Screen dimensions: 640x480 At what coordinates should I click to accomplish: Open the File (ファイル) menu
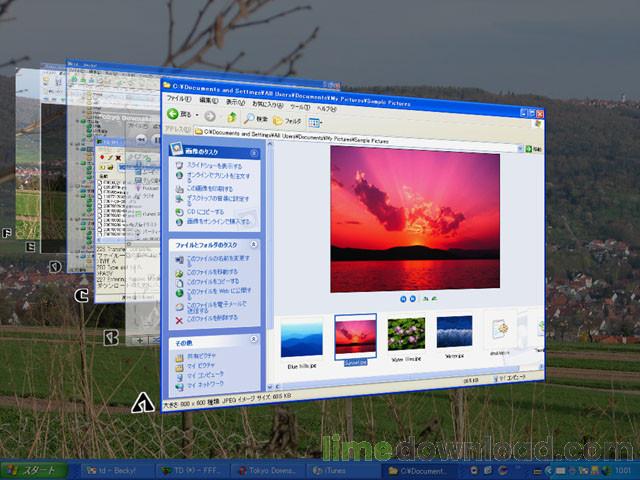[x=179, y=99]
